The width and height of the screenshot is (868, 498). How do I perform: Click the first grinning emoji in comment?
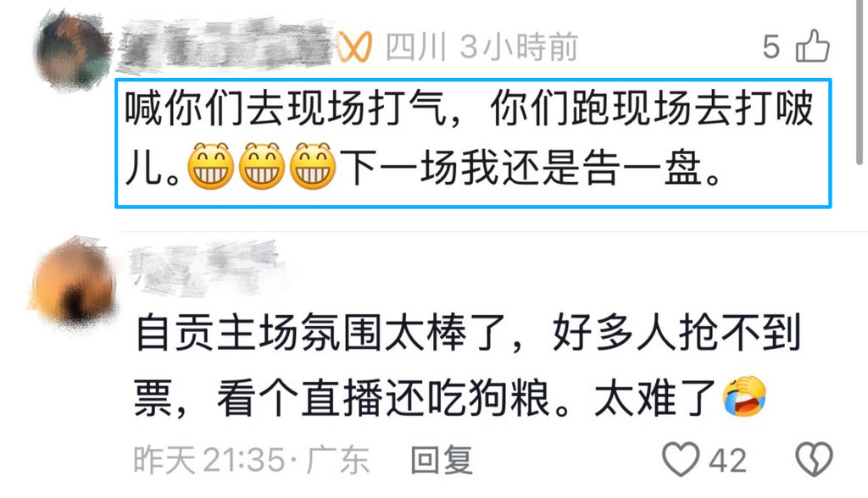(x=210, y=166)
